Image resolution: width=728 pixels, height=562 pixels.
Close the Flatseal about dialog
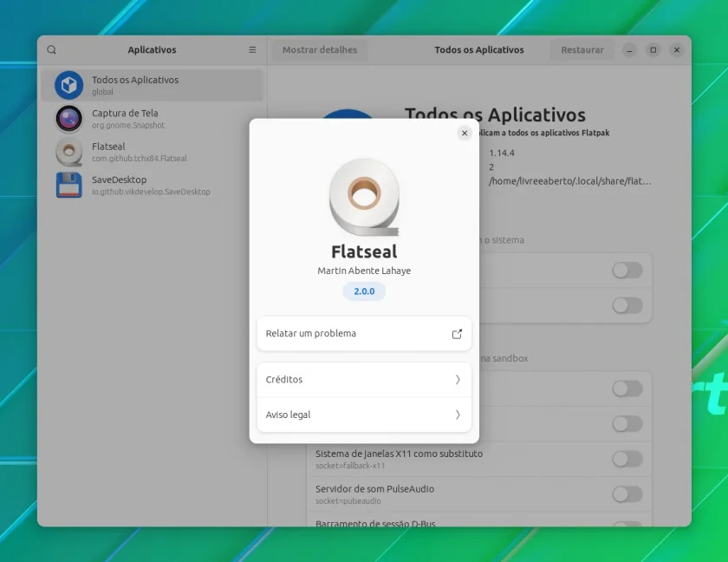(465, 134)
